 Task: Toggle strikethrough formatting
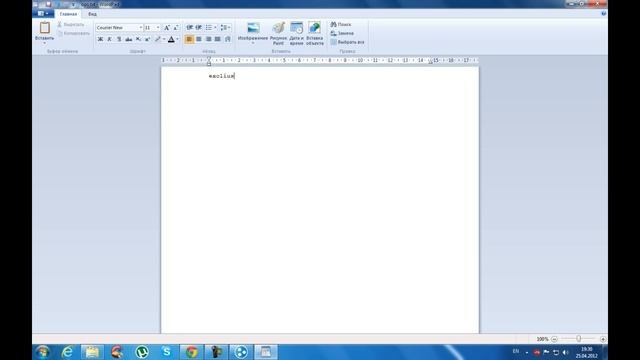[129, 39]
